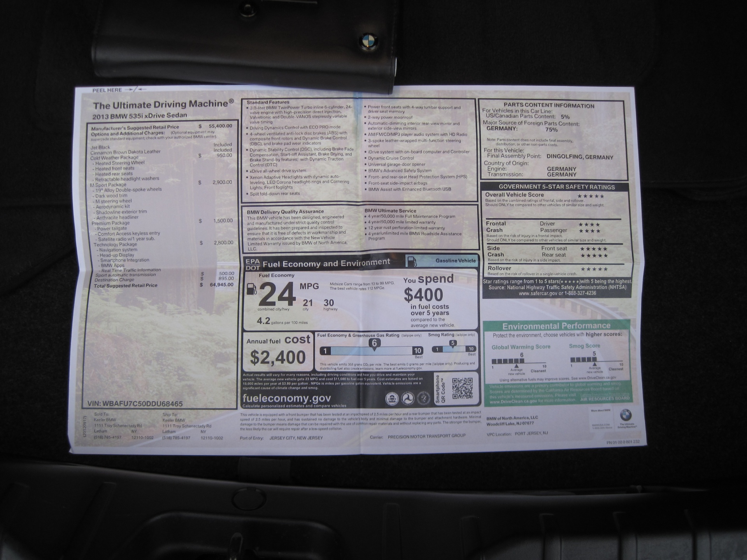
Task: Click the PRECISION MOTOR TRANSPORT GROUP carrier text
Action: tap(426, 436)
